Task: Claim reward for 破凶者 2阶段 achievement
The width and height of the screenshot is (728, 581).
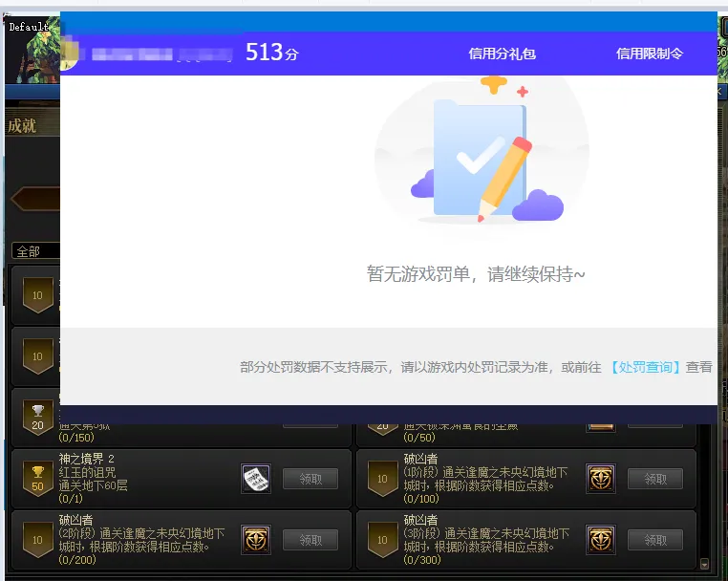Action: tap(310, 540)
